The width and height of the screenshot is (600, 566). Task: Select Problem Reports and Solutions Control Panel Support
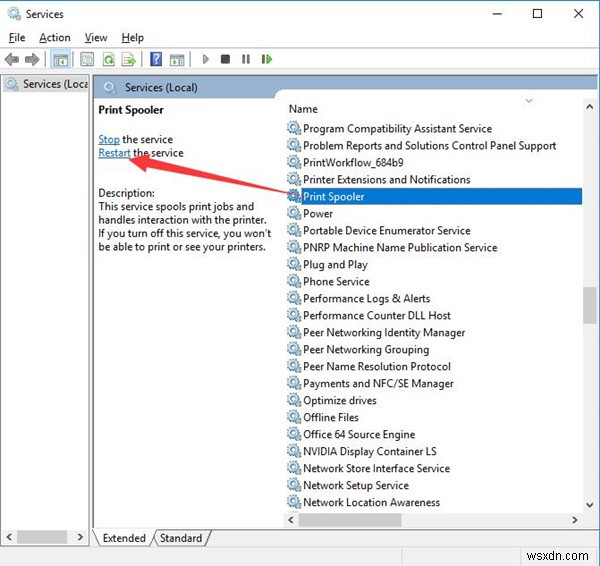click(429, 145)
